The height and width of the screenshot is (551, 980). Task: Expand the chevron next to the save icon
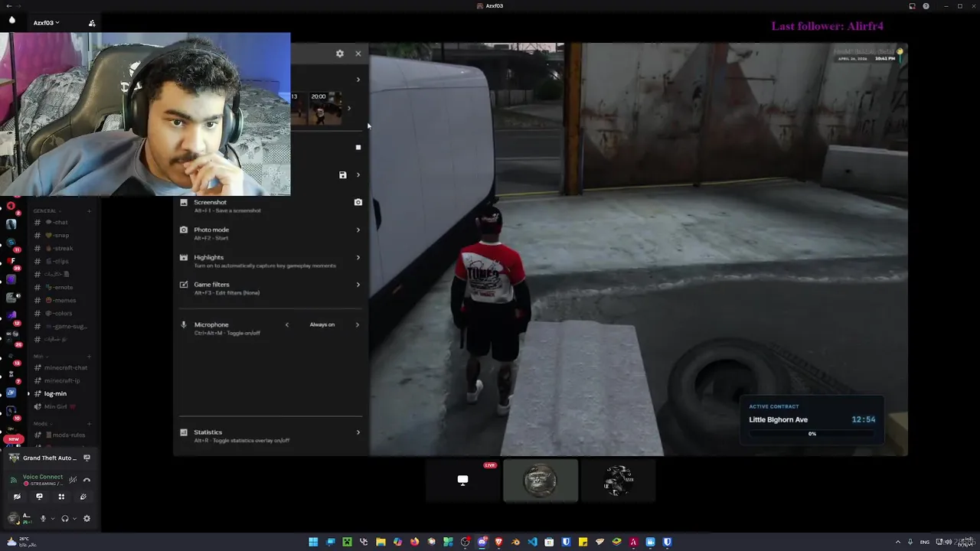[x=358, y=175]
